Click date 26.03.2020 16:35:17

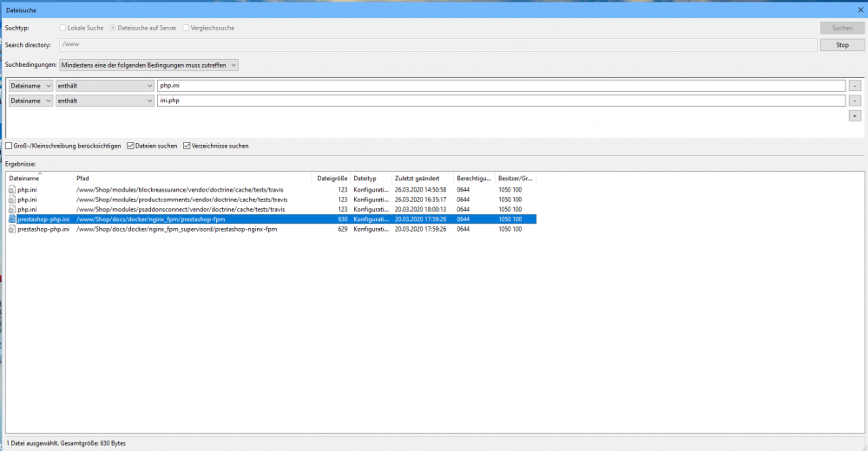(x=420, y=199)
